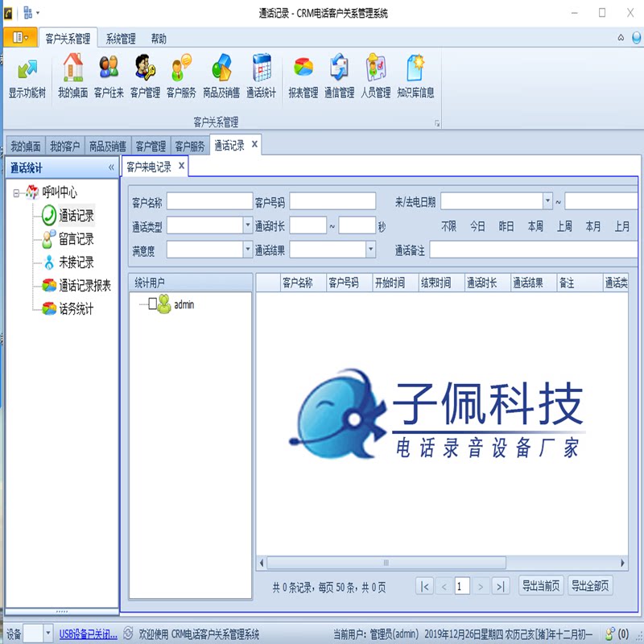Check the admin user checkbox
This screenshot has width=644, height=644.
tap(152, 304)
